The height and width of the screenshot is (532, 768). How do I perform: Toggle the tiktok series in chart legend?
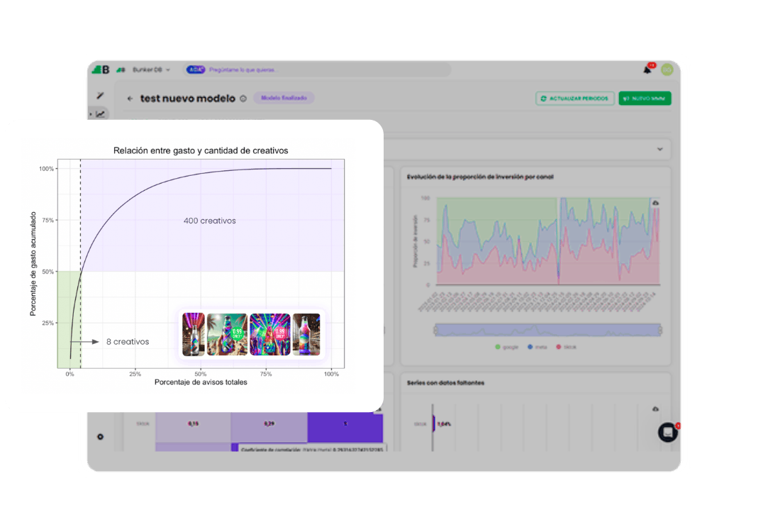[x=566, y=347]
